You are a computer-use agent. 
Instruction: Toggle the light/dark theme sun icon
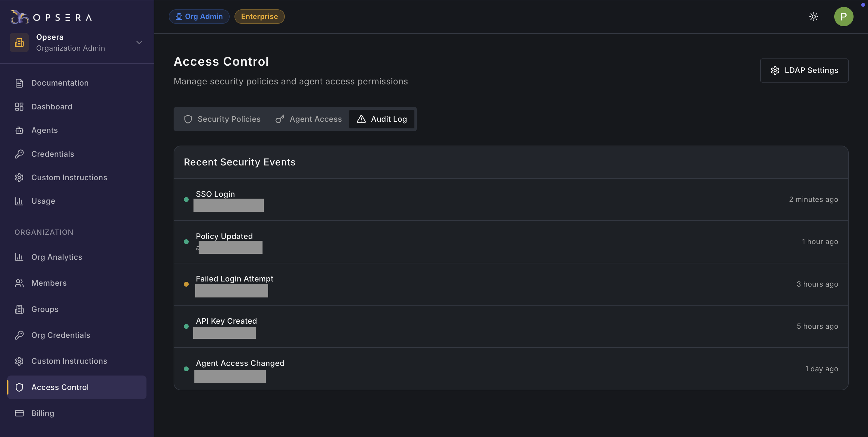click(x=813, y=17)
